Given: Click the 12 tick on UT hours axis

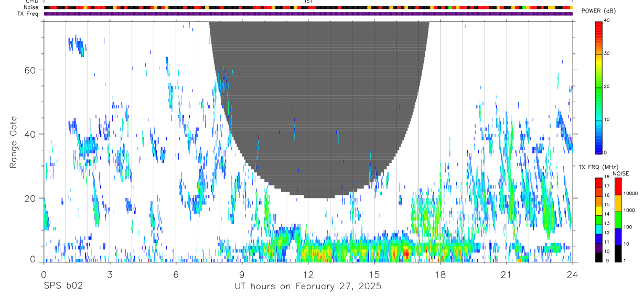Looking at the screenshot, I should coord(308,274).
